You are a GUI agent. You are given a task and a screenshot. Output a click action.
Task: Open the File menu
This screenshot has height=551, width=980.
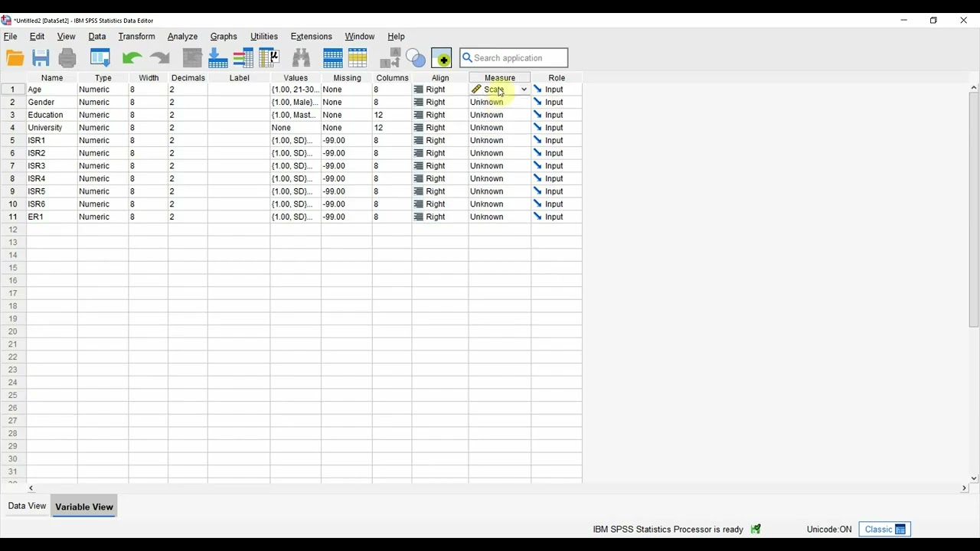tap(11, 37)
